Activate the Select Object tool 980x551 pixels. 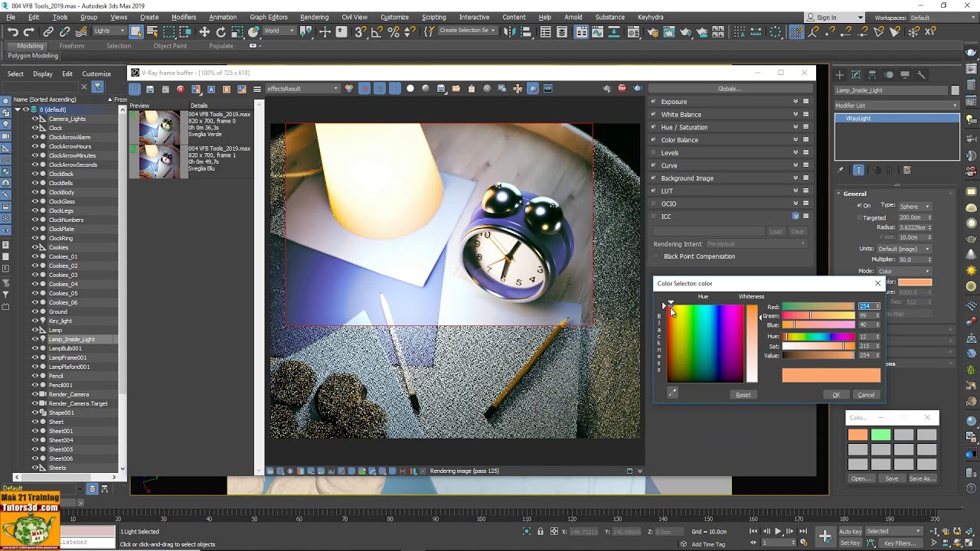pos(136,31)
